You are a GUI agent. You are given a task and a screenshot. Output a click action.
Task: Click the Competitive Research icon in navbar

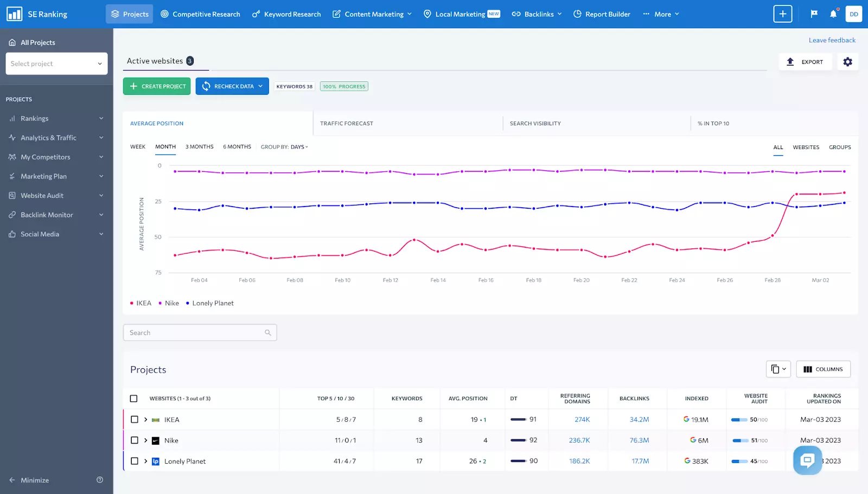coord(165,14)
